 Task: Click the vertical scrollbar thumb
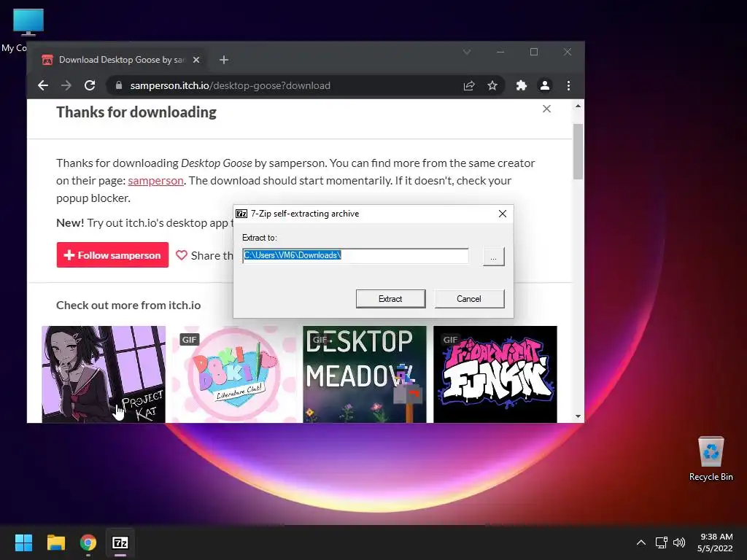[578, 152]
